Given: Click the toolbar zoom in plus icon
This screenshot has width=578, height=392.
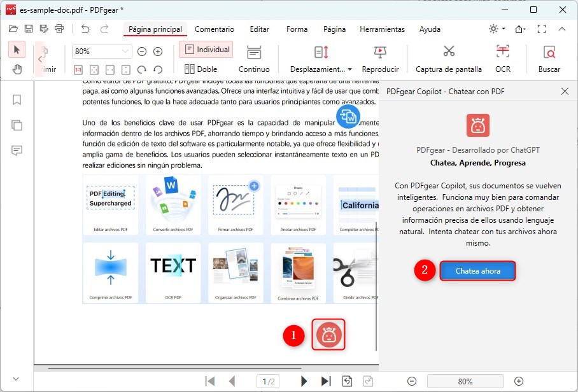Looking at the screenshot, I should pos(158,52).
